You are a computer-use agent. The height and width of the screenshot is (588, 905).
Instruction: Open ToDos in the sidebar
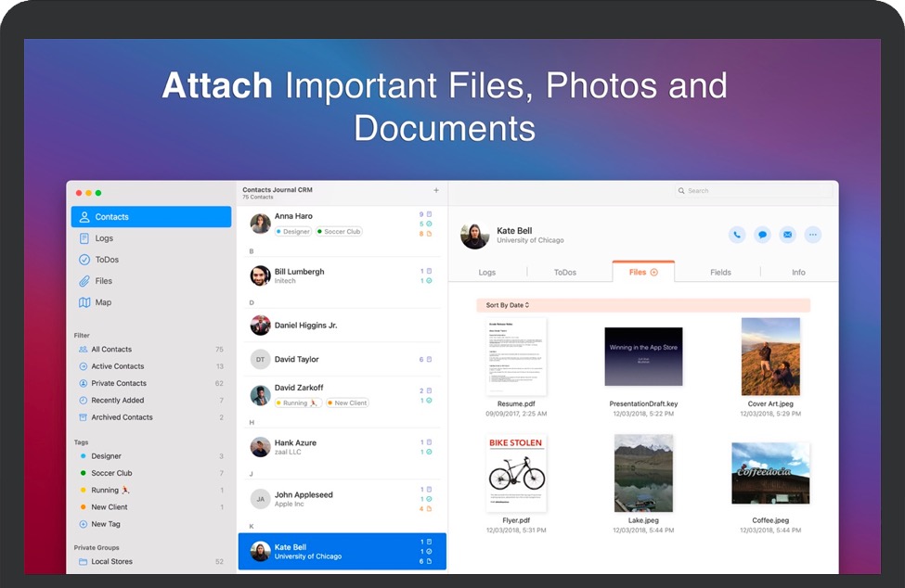pyautogui.click(x=107, y=260)
